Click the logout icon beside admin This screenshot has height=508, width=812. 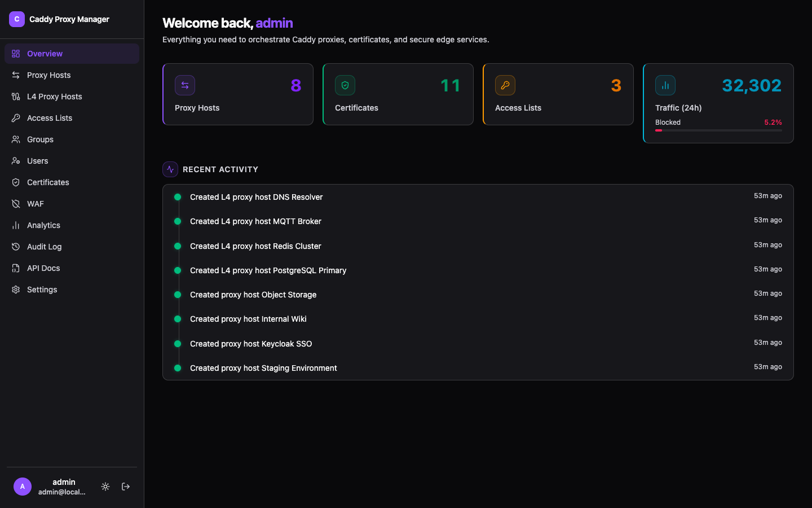click(126, 487)
